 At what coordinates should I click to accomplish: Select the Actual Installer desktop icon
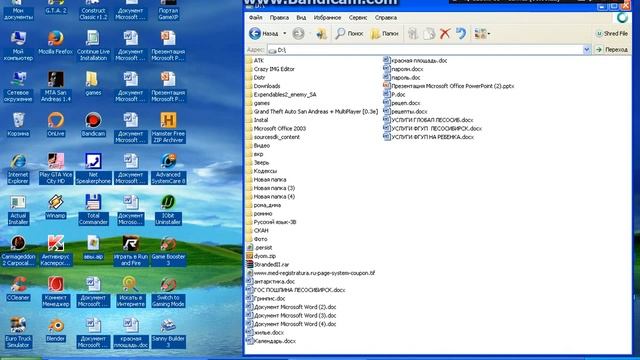(x=18, y=210)
